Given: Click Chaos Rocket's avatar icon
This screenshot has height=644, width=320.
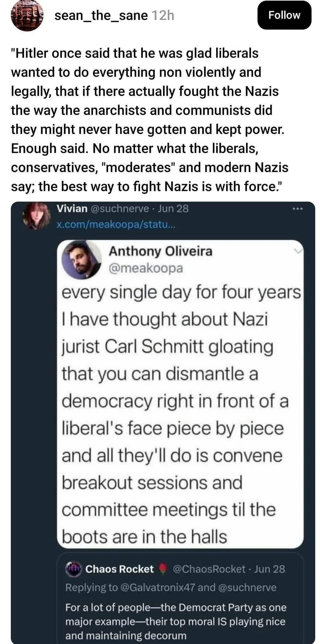Looking at the screenshot, I should (73, 569).
